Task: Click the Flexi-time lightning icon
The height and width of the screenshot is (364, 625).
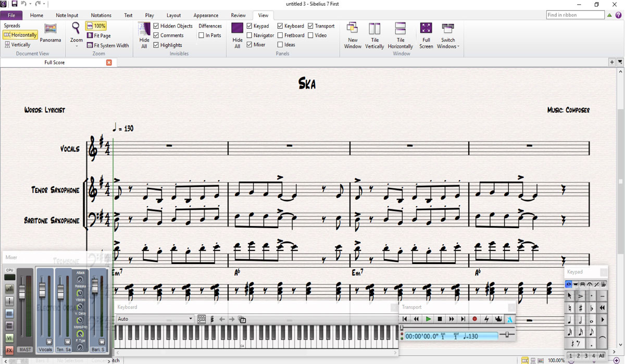Action: tap(486, 319)
